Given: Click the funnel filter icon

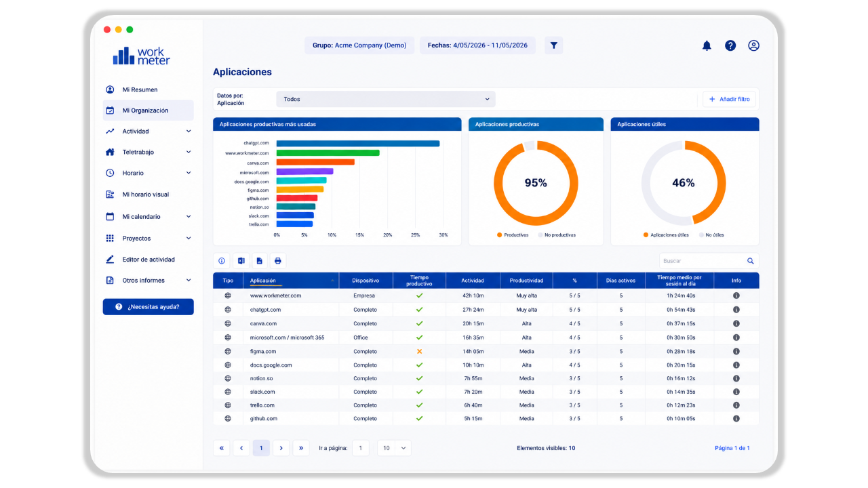Looking at the screenshot, I should [554, 45].
